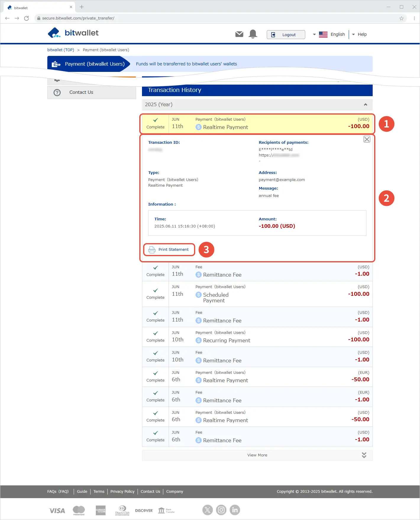Open the Jun 11th Scheduled Payment row
Screen dimensions: 420x520
[257, 294]
